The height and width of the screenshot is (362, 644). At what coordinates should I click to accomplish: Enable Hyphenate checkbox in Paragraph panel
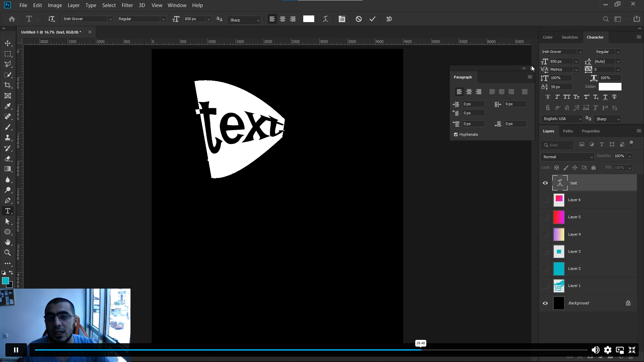pos(456,134)
